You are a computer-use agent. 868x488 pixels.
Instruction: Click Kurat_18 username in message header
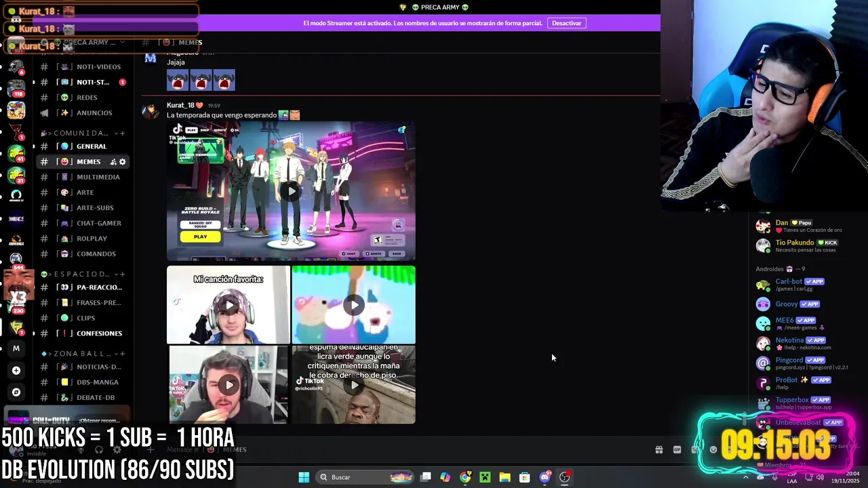[x=180, y=105]
